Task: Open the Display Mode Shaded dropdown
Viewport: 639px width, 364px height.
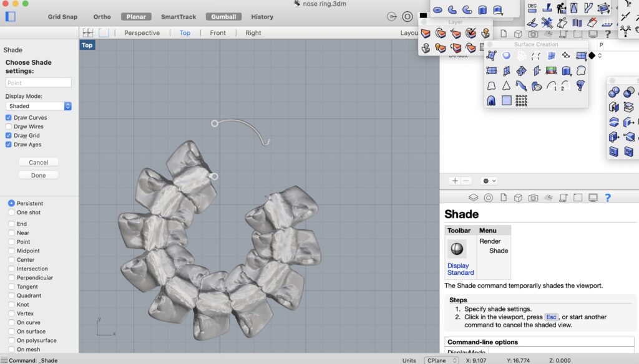Action: 39,106
